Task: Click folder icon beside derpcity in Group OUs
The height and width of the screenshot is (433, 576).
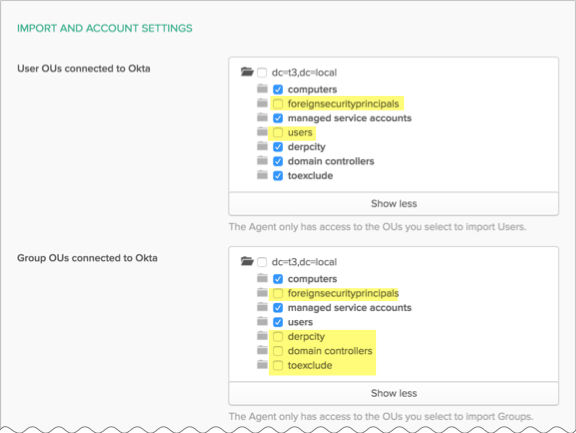Action: 262,336
